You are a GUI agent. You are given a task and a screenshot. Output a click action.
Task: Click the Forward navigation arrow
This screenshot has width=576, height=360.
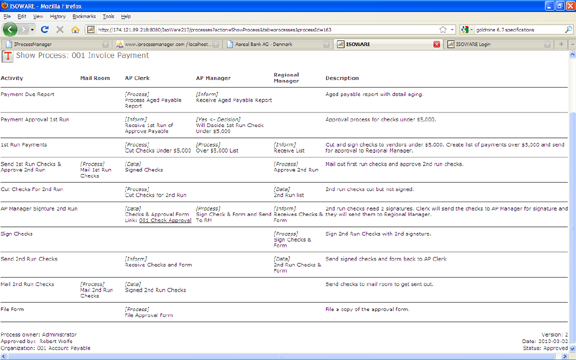point(23,29)
